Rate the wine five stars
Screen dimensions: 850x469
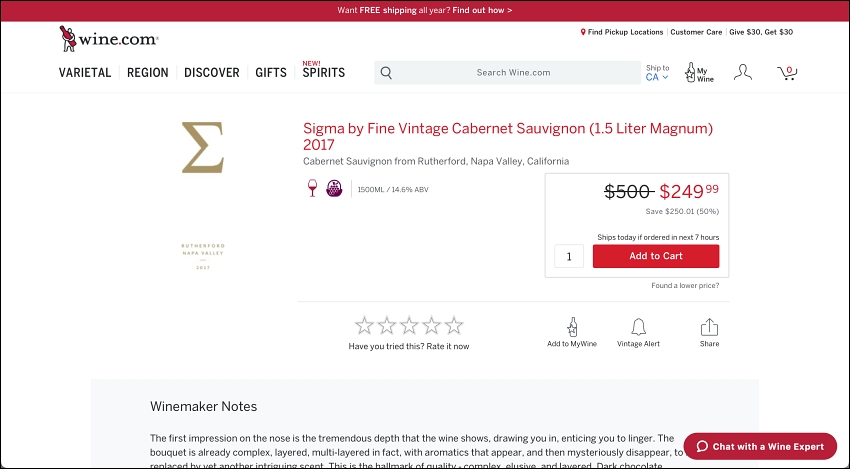(454, 325)
